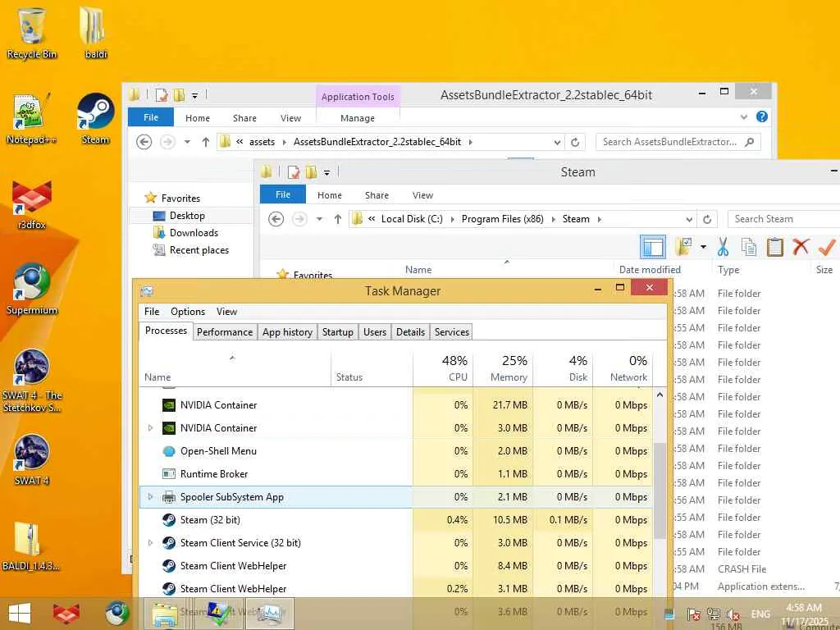Launch SWAT 4 - The Stetchkov shortcut
Image resolution: width=840 pixels, height=630 pixels.
[31, 381]
